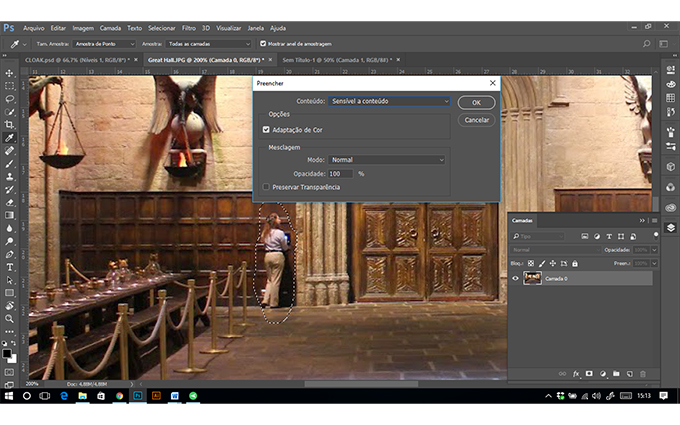The width and height of the screenshot is (680, 425).
Task: Select the Quick Selection tool
Action: (x=9, y=112)
